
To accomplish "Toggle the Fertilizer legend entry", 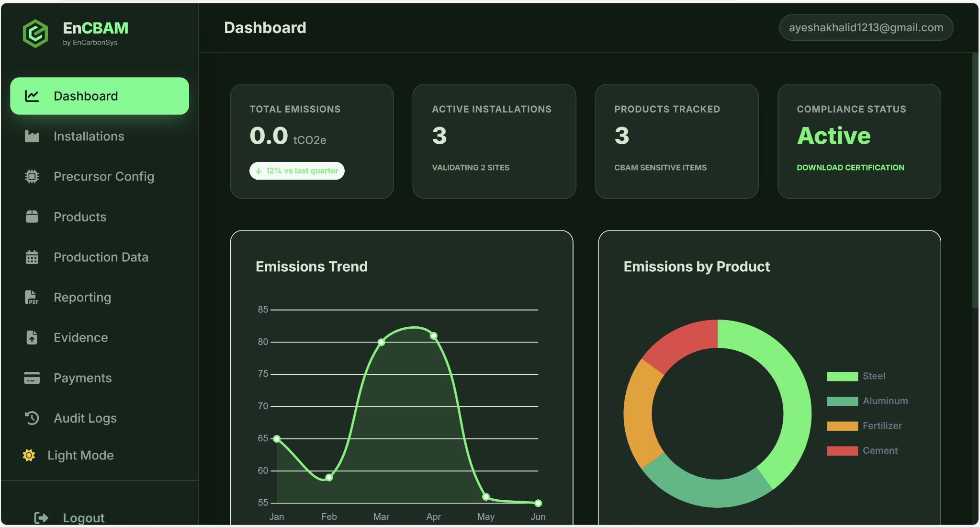I will pyautogui.click(x=881, y=425).
